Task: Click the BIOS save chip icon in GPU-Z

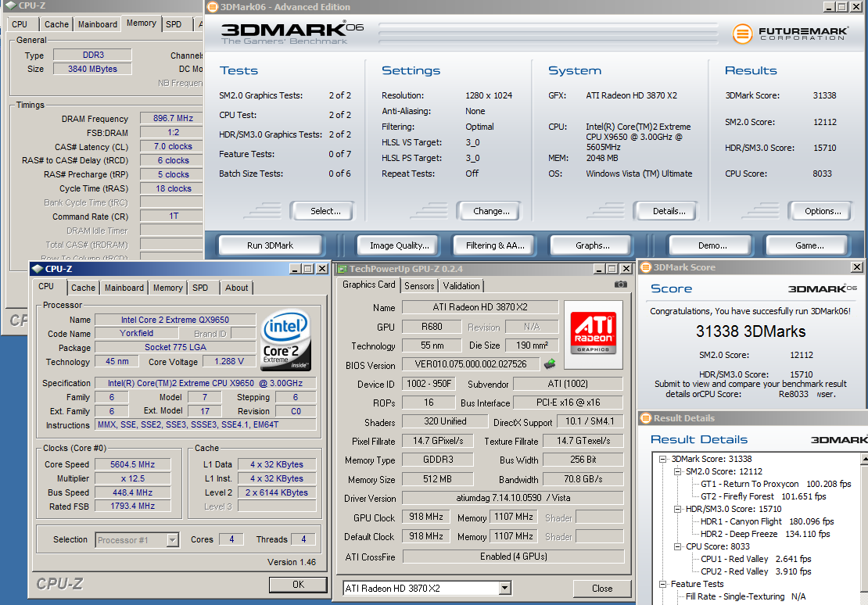Action: 550,364
